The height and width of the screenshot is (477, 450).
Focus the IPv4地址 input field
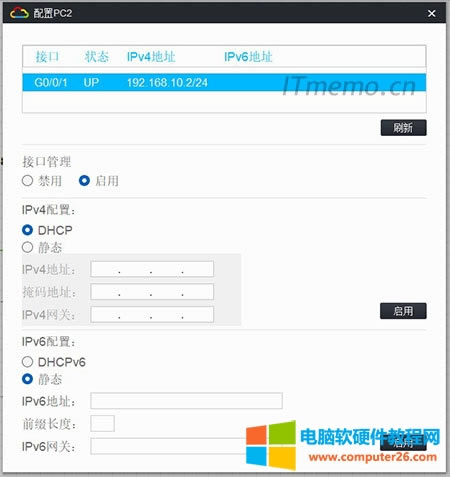click(x=152, y=269)
